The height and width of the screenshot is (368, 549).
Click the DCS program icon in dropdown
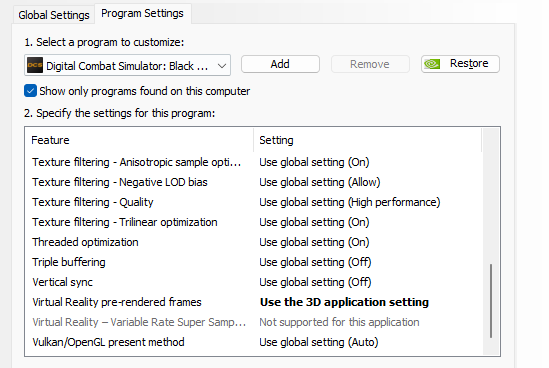35,65
